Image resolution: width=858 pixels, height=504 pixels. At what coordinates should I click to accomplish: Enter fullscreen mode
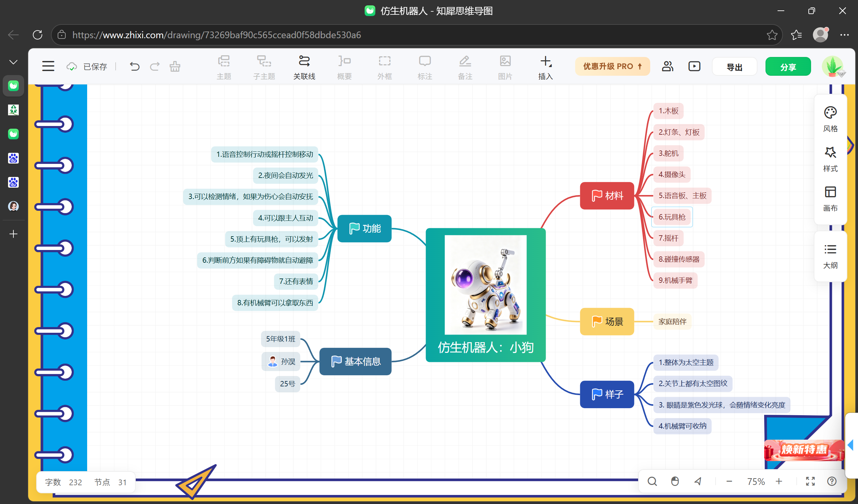810,481
